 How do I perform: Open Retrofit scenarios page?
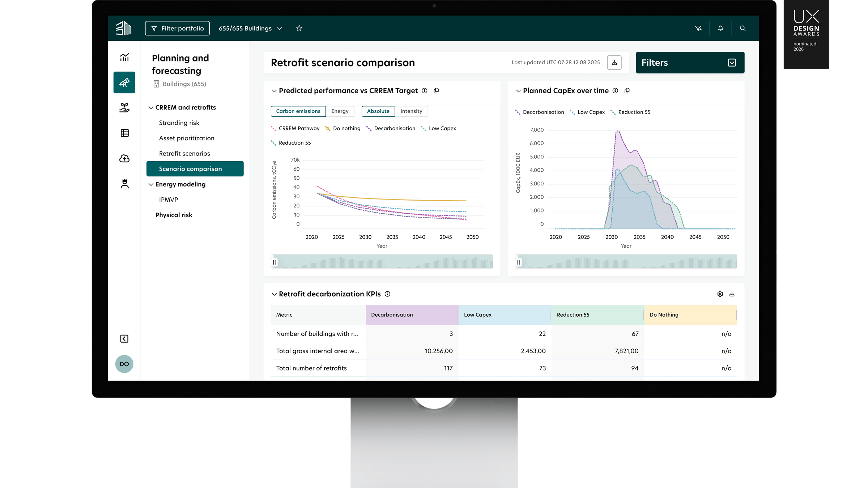coord(184,154)
